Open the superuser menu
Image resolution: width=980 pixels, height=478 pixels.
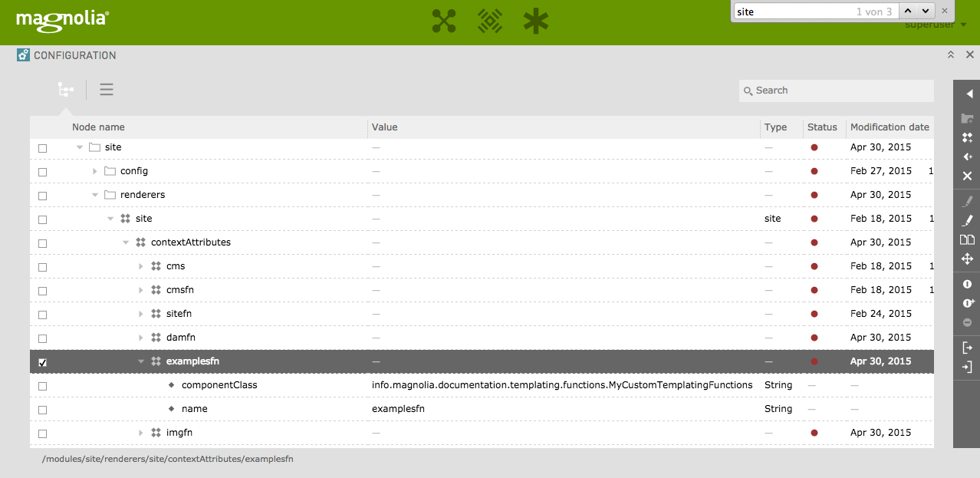(x=935, y=25)
